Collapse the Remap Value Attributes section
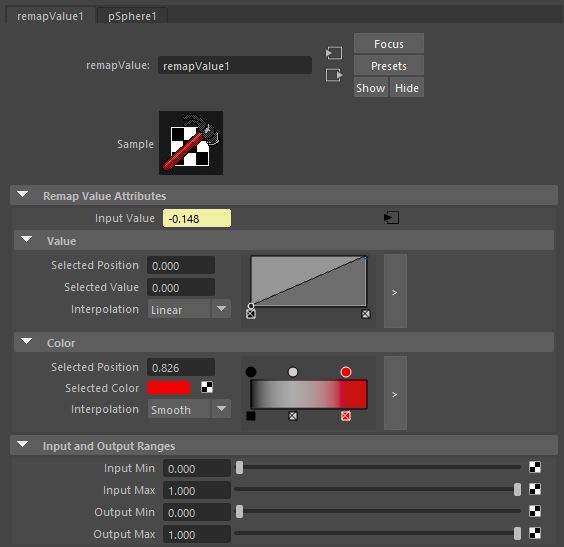 (23, 195)
